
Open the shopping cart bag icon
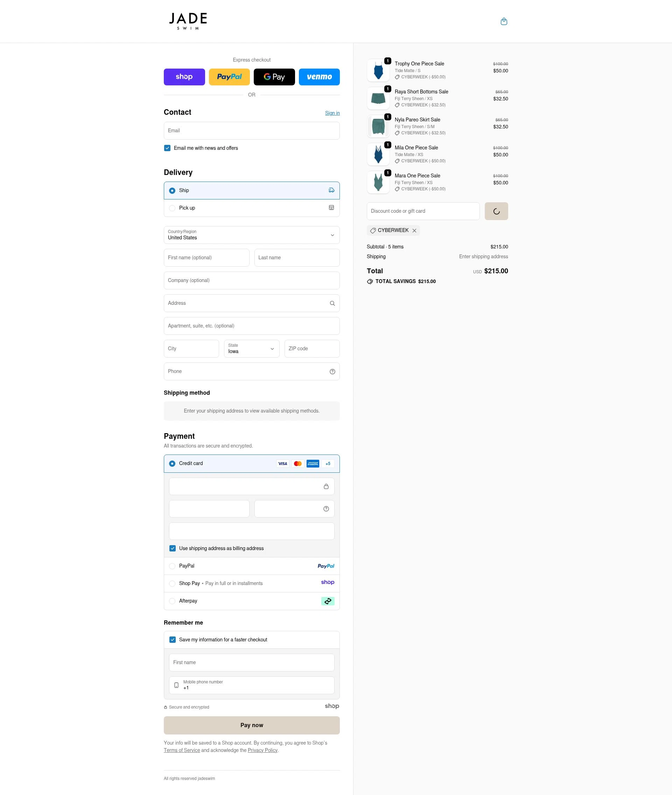point(504,21)
